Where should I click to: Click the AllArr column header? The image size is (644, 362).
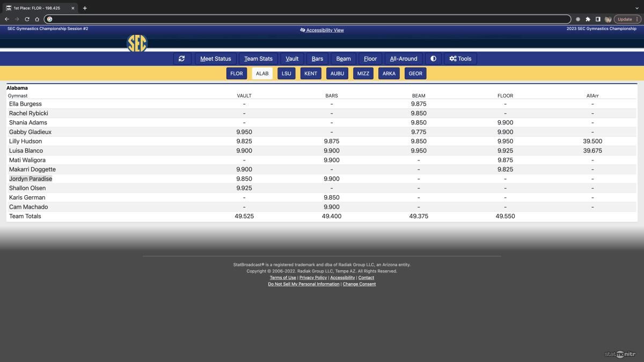[x=592, y=96]
